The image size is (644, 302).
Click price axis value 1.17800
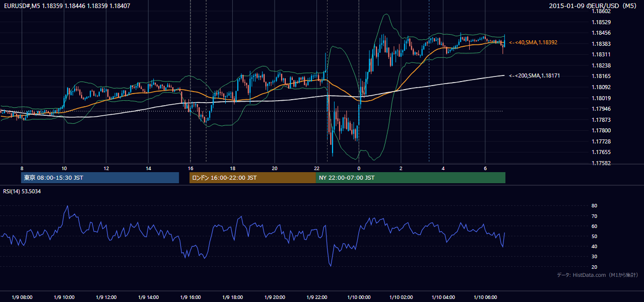(602, 131)
